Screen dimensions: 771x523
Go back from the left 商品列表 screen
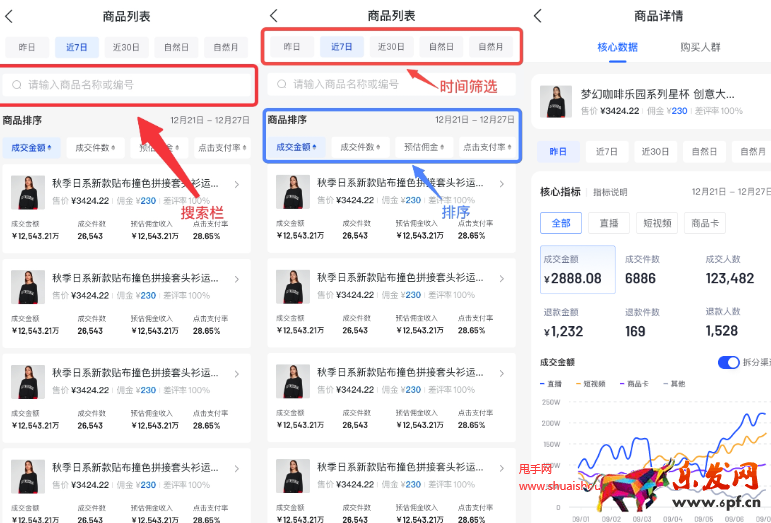point(8,16)
